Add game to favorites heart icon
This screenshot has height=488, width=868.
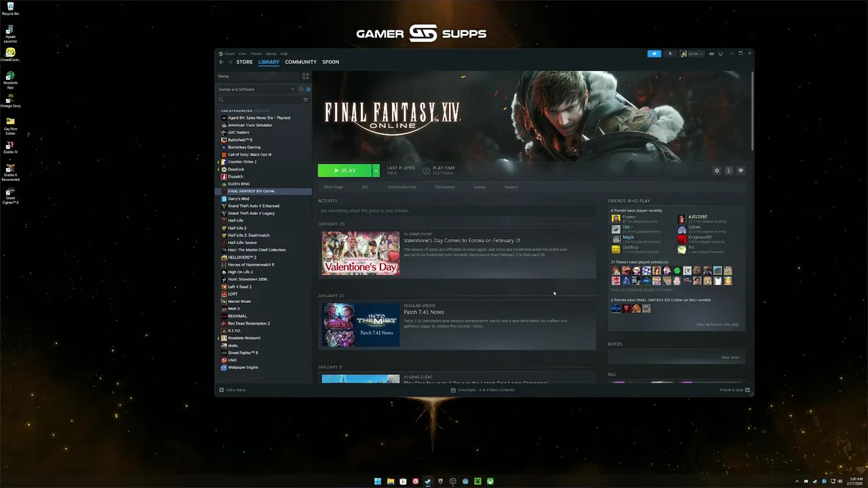(x=741, y=171)
